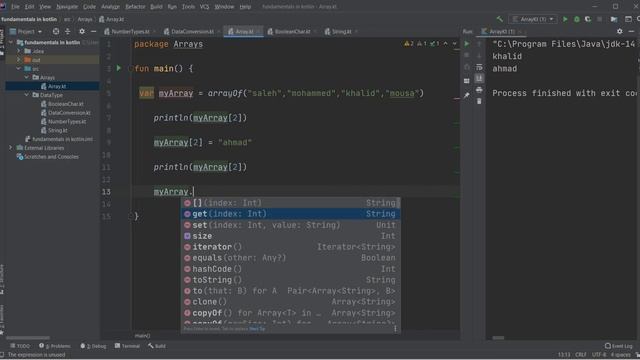This screenshot has height=360, width=640.
Task: Collapse the Arrays package node
Action: (x=27, y=77)
